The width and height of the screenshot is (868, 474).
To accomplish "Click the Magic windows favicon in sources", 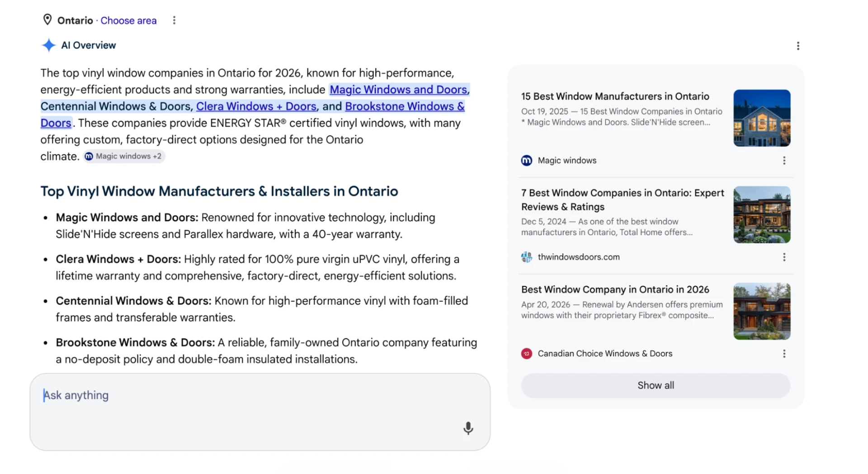I will tap(527, 161).
